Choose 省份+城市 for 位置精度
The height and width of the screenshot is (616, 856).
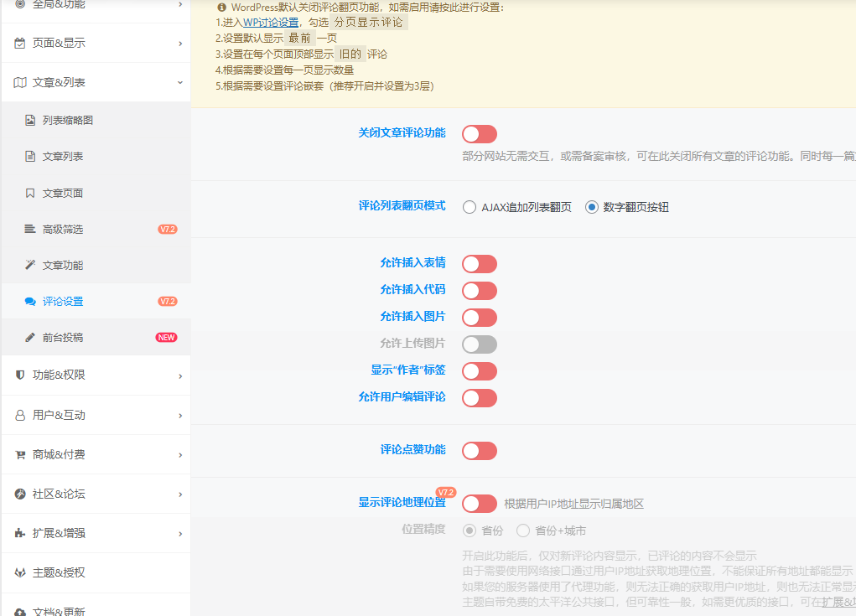click(522, 530)
